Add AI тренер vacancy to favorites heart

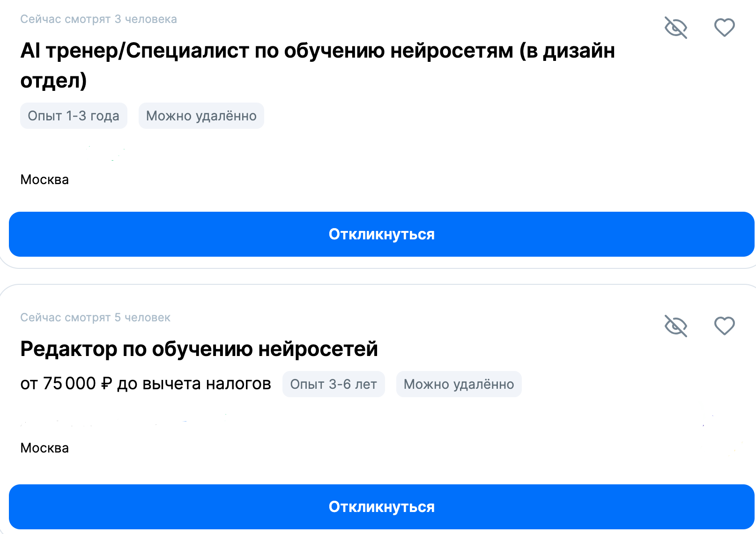(724, 28)
